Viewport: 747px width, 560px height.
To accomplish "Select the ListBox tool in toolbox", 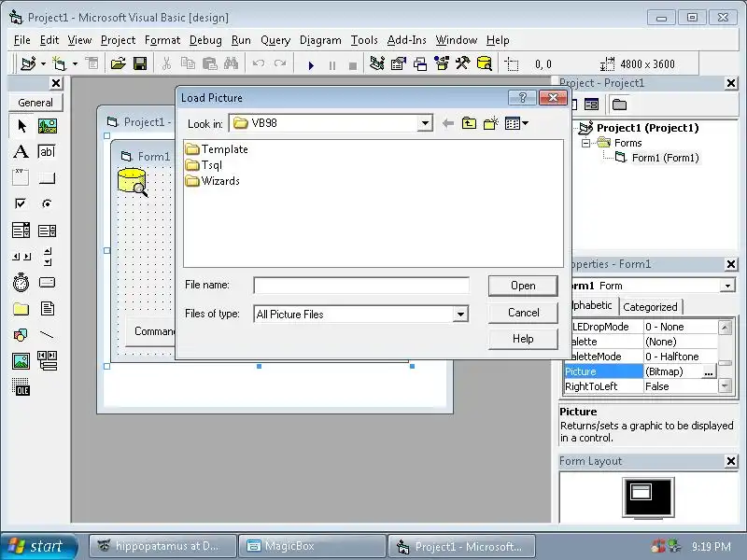I will point(47,231).
